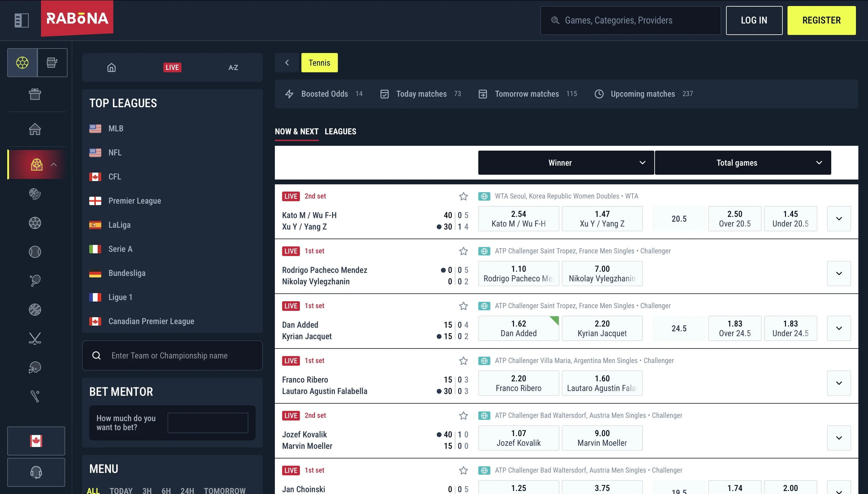Open the A-Z sports list icon
Viewport: 868px width, 494px height.
click(233, 67)
